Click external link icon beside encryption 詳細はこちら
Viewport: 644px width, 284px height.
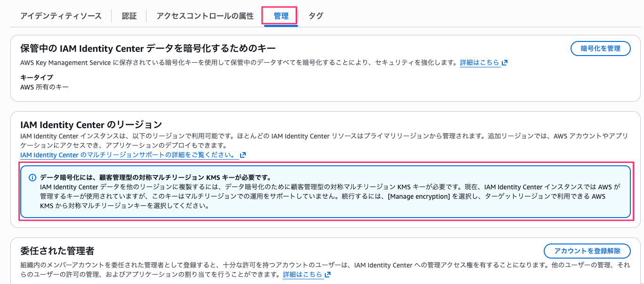point(505,63)
